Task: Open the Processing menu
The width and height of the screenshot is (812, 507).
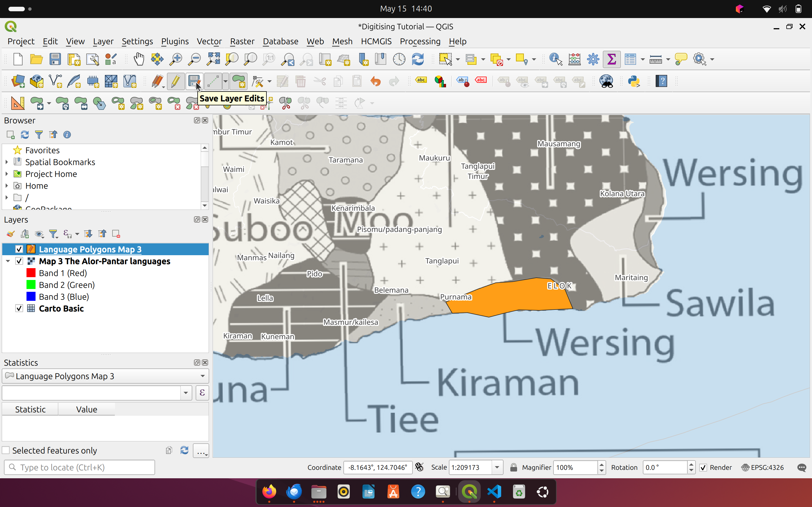Action: pos(420,41)
